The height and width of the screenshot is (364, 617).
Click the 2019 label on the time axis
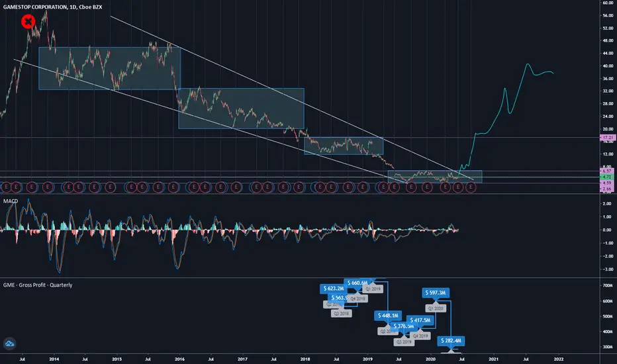point(367,359)
